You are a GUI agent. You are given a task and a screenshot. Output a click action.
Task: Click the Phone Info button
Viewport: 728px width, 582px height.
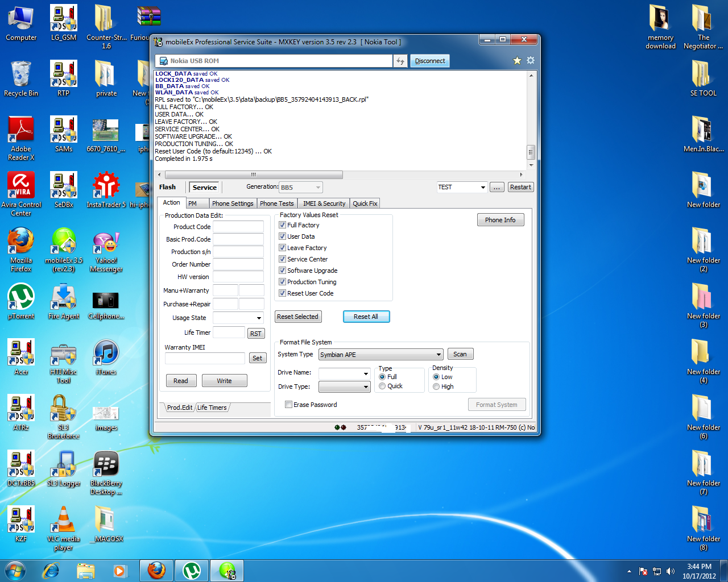click(x=500, y=220)
